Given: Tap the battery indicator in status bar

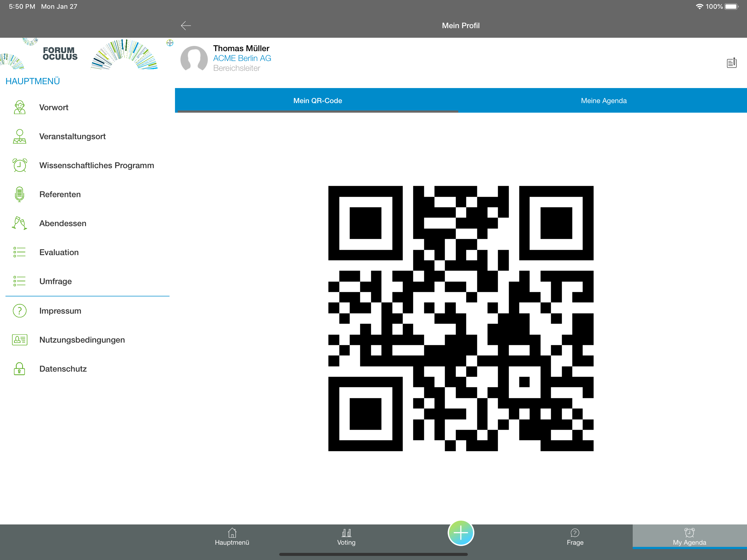Looking at the screenshot, I should tap(731, 6).
